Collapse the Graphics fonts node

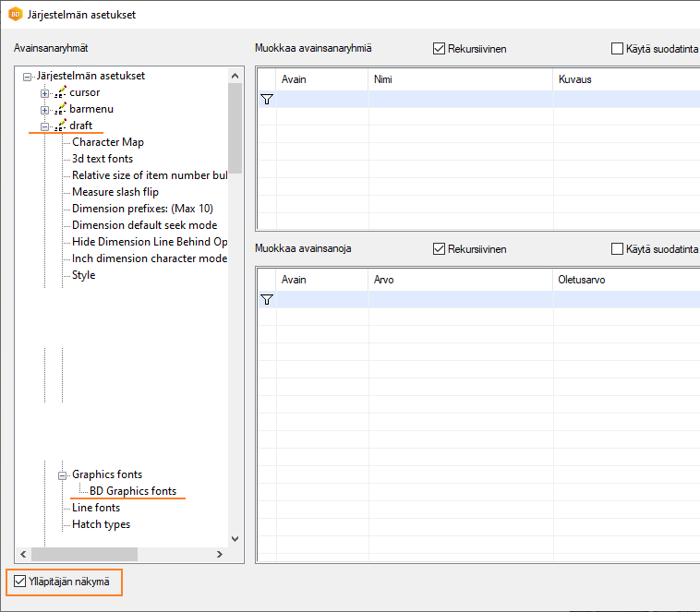point(63,475)
